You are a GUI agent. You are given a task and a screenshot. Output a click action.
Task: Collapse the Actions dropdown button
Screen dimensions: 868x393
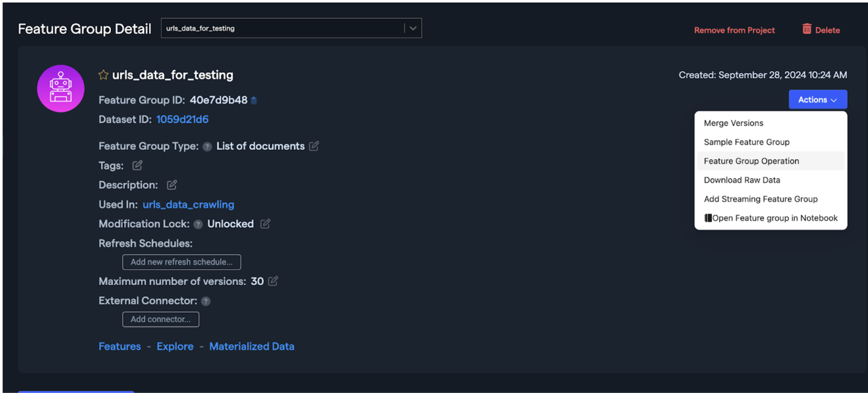point(818,100)
